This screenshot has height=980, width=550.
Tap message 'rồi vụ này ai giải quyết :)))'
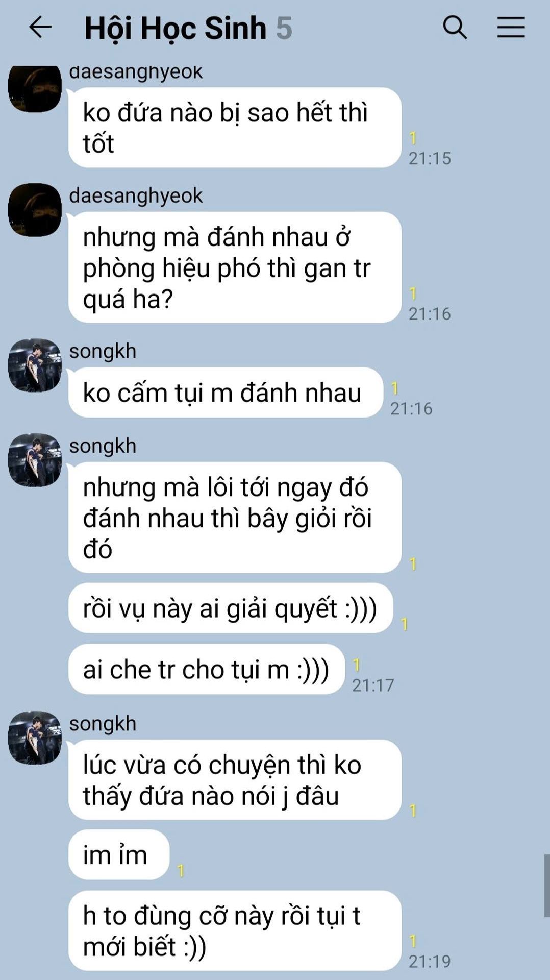(231, 608)
